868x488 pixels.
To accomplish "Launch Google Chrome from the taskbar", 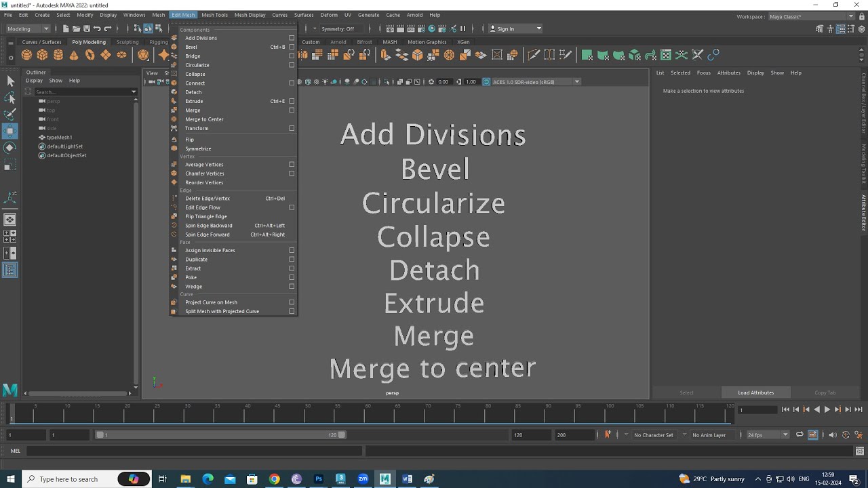I will coord(274,479).
